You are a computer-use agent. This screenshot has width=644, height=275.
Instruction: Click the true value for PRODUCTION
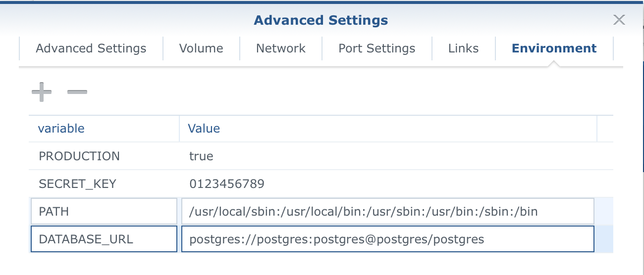pos(201,156)
